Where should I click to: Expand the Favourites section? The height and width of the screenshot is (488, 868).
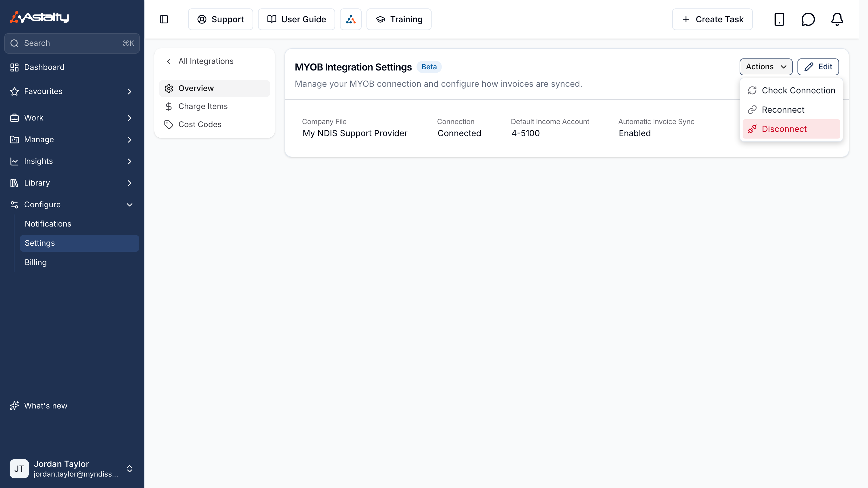tap(129, 91)
